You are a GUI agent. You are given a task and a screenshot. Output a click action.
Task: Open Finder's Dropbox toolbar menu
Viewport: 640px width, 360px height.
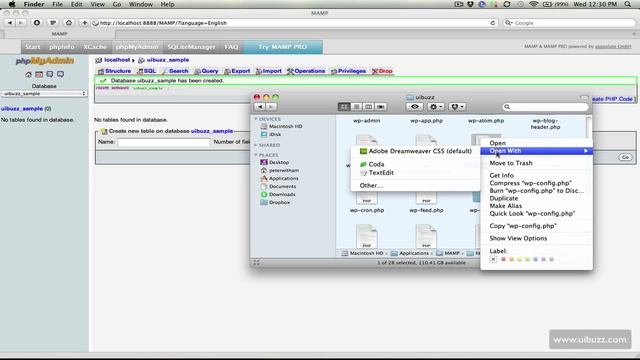pyautogui.click(x=457, y=107)
